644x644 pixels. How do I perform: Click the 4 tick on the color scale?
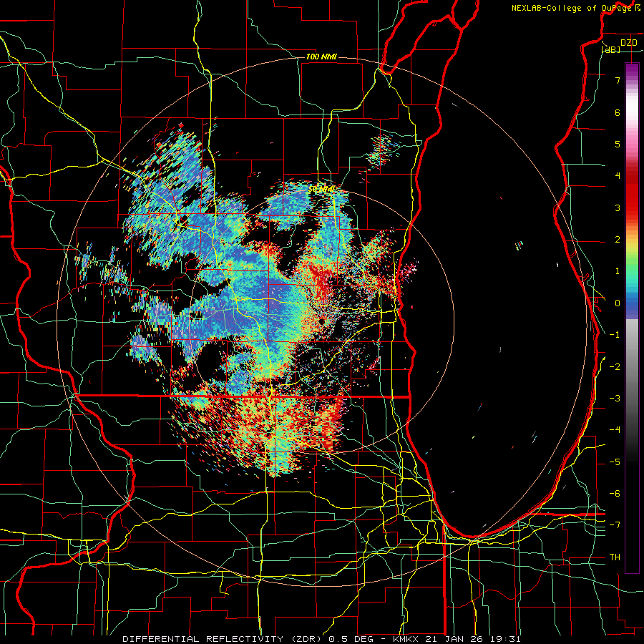point(618,176)
